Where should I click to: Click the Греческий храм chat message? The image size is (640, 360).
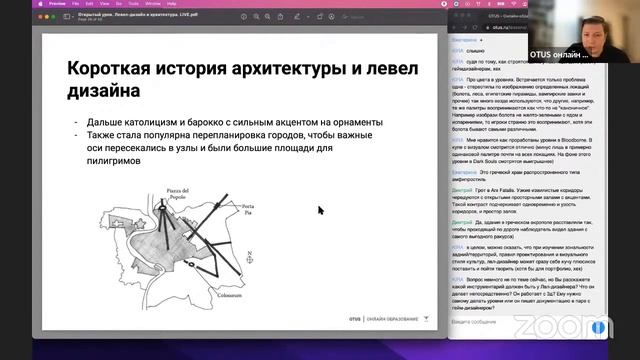[x=516, y=176]
